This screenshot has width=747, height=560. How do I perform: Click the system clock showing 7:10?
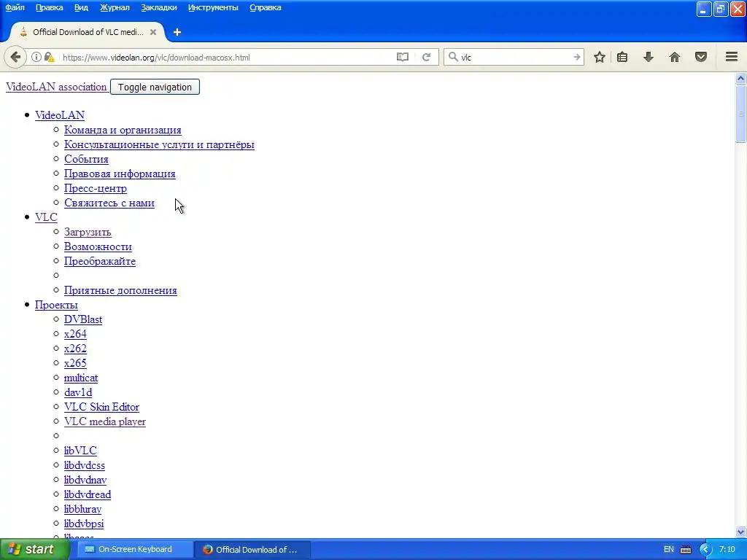(727, 550)
